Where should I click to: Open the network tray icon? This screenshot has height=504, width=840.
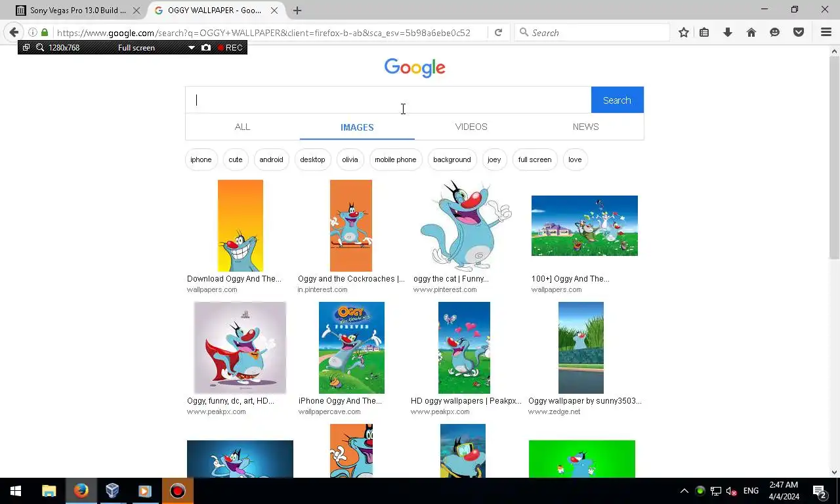[x=716, y=491]
